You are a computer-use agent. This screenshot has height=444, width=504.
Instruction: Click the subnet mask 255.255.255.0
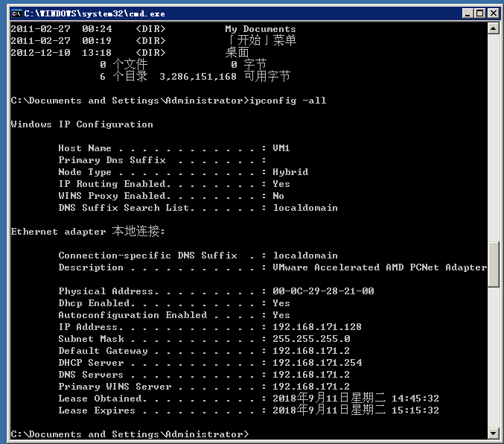[311, 339]
